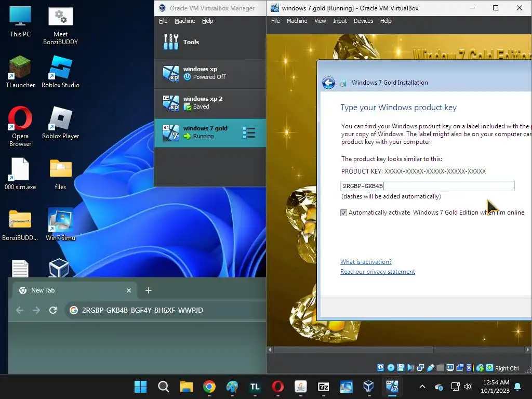Viewport: 532px width, 399px height.
Task: Open Input menu in the running VM window
Action: point(340,21)
